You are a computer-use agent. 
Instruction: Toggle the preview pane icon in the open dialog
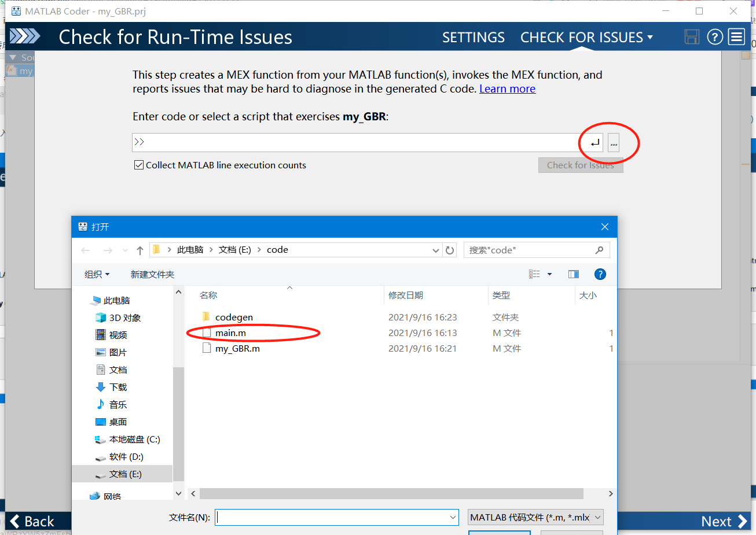(x=573, y=274)
